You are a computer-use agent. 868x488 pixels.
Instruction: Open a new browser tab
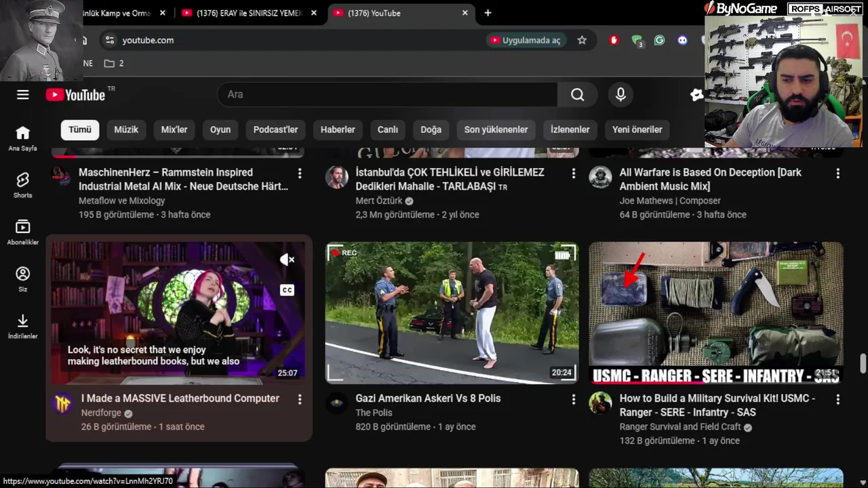[x=488, y=13]
